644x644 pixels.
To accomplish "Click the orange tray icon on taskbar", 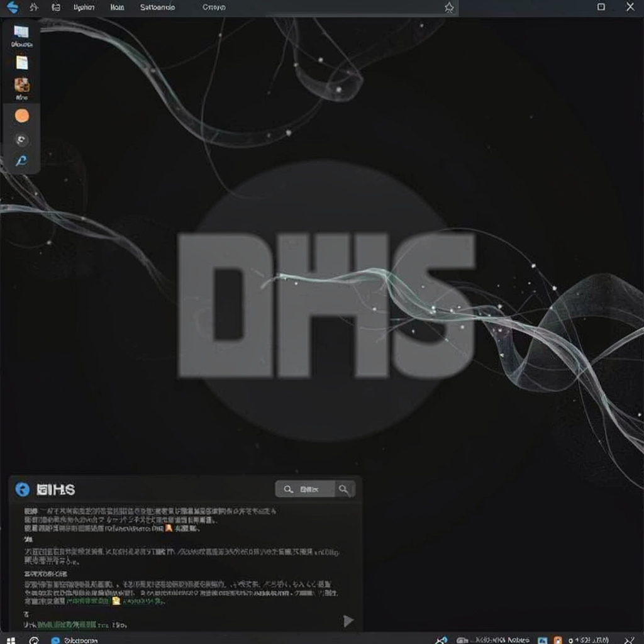I will coord(557,640).
